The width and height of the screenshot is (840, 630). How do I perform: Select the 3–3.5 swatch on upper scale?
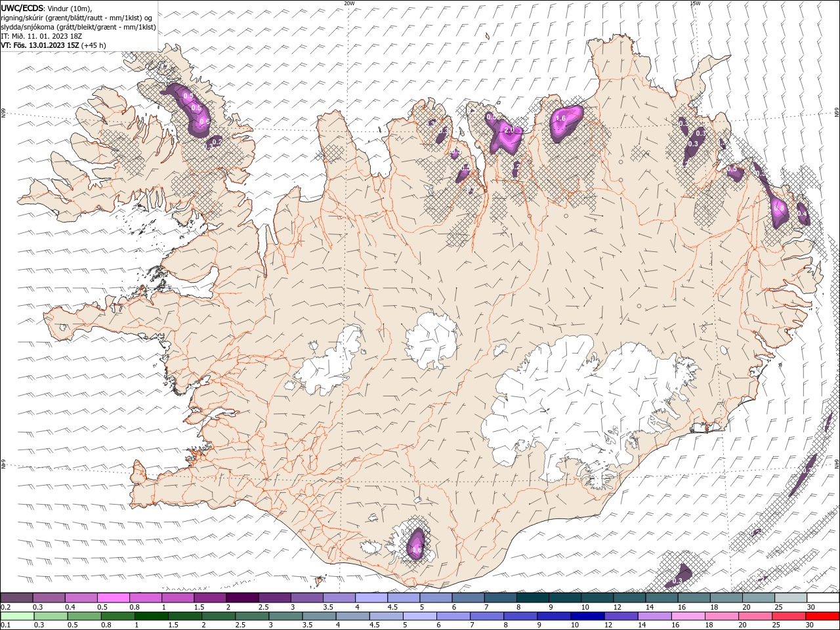[x=307, y=598]
